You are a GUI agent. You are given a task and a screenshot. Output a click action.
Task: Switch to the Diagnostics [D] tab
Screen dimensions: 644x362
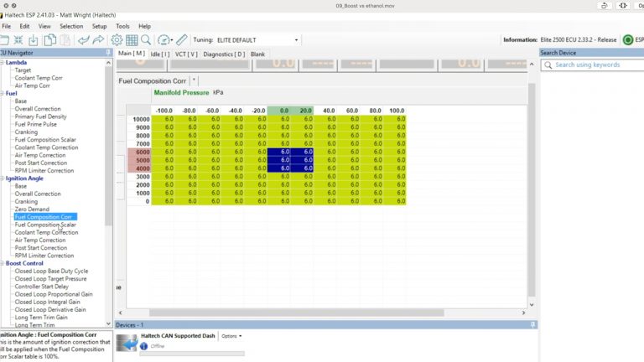(x=224, y=54)
